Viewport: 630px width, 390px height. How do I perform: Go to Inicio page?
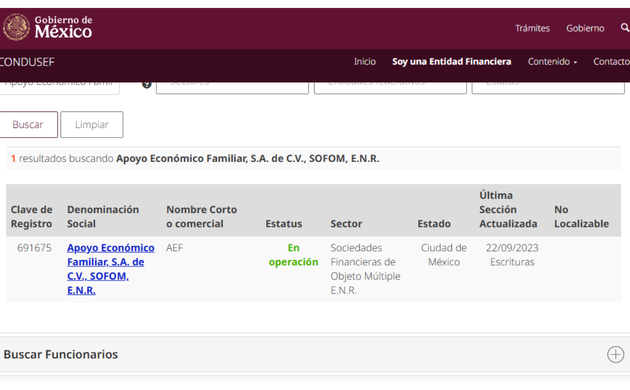click(x=365, y=61)
